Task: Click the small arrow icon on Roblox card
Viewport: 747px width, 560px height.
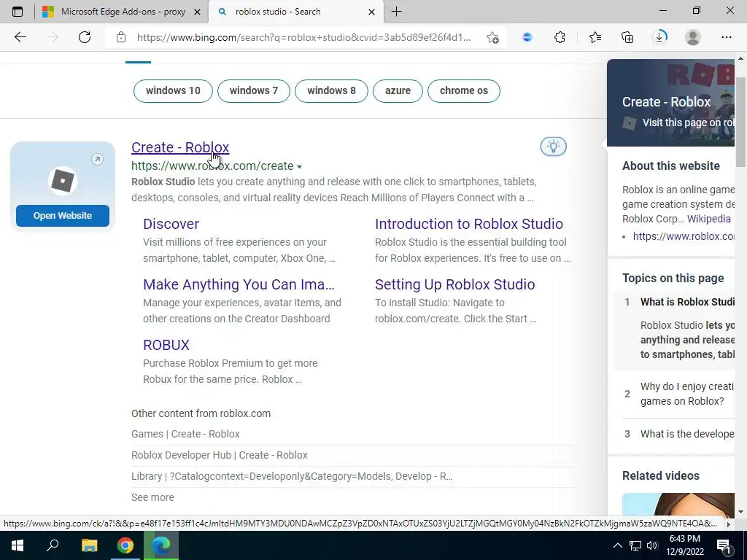Action: pos(97,160)
